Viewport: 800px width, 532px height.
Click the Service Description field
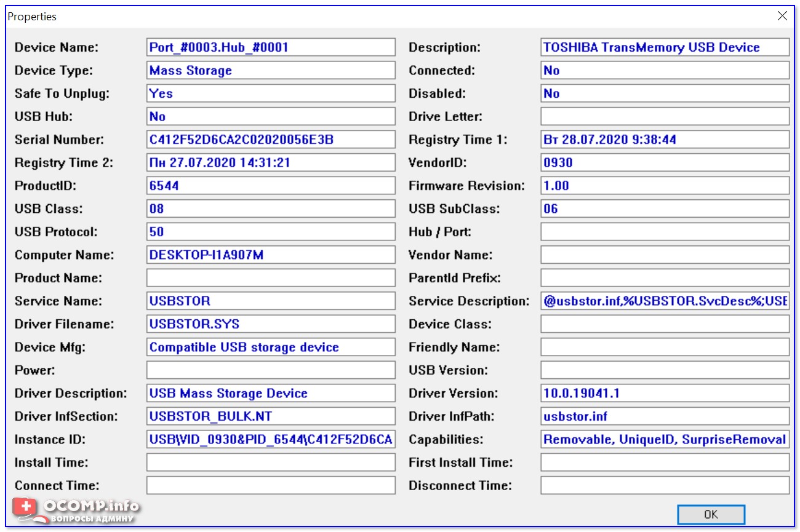(x=665, y=301)
